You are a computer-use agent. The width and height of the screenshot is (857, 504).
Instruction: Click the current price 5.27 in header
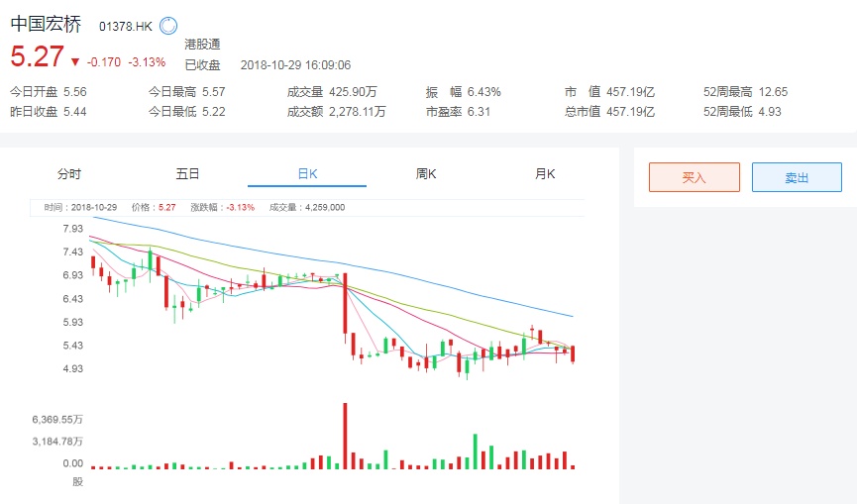pos(38,57)
